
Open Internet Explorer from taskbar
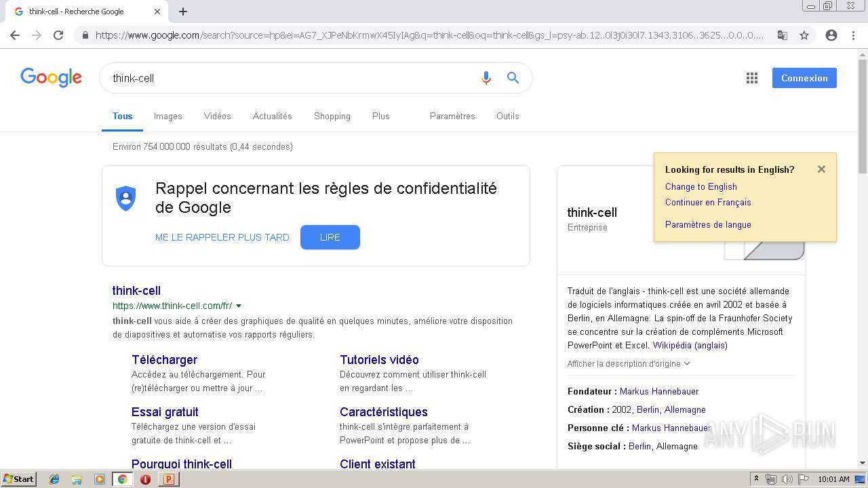click(x=54, y=479)
